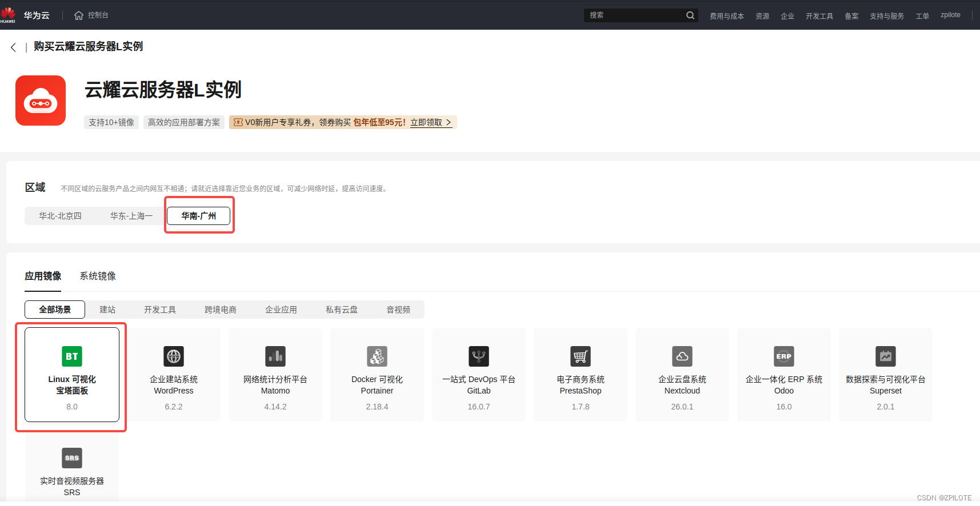Switch to the 应用镜像 tab

(x=43, y=276)
